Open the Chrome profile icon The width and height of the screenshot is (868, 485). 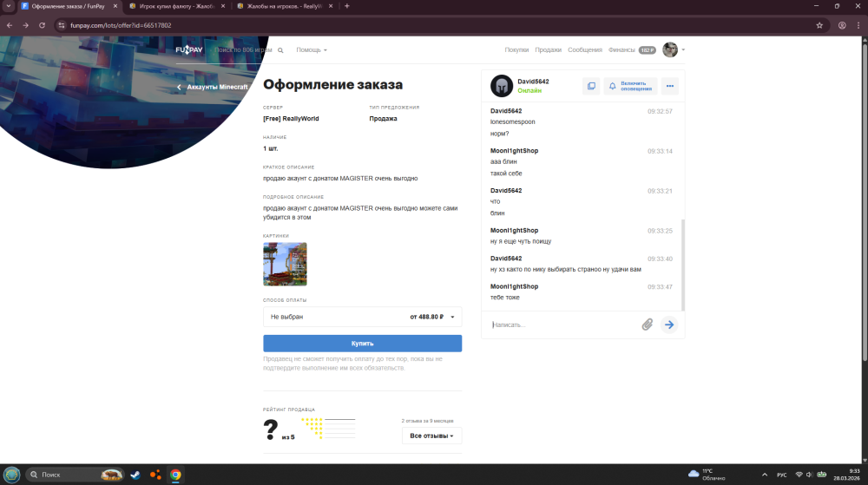842,25
